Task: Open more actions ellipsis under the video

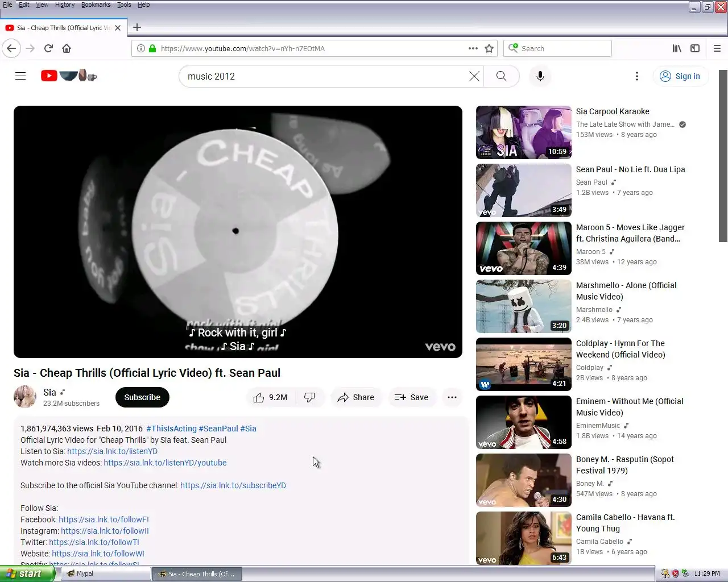Action: click(x=452, y=397)
